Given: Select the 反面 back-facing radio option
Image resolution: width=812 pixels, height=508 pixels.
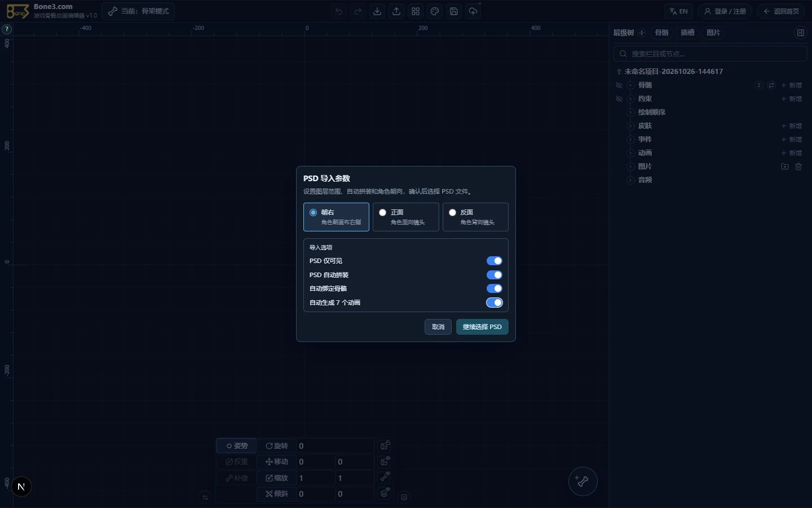Looking at the screenshot, I should (475, 217).
